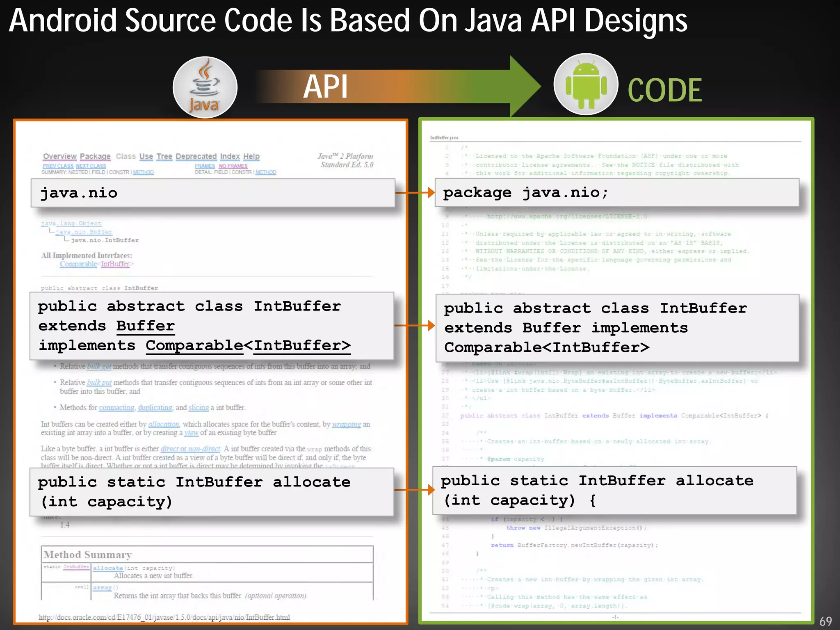
Task: Open the Package navigation link
Action: pos(95,156)
